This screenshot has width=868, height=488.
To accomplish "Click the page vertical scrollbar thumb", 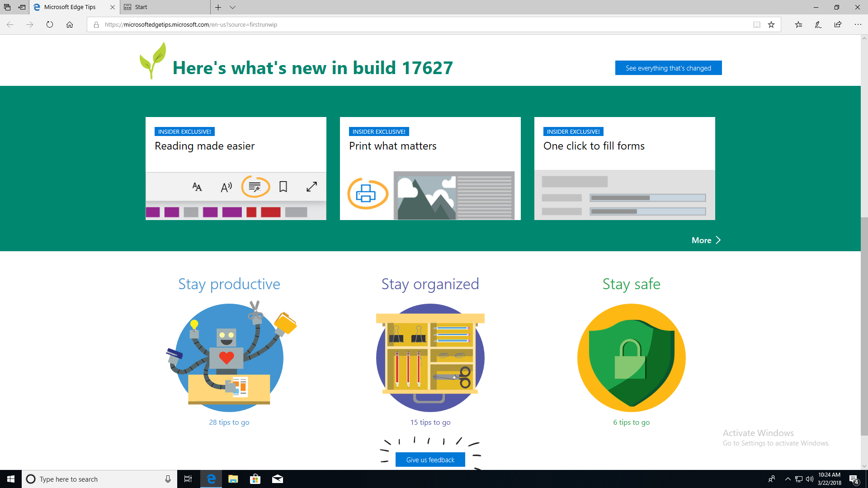I will pos(864,325).
